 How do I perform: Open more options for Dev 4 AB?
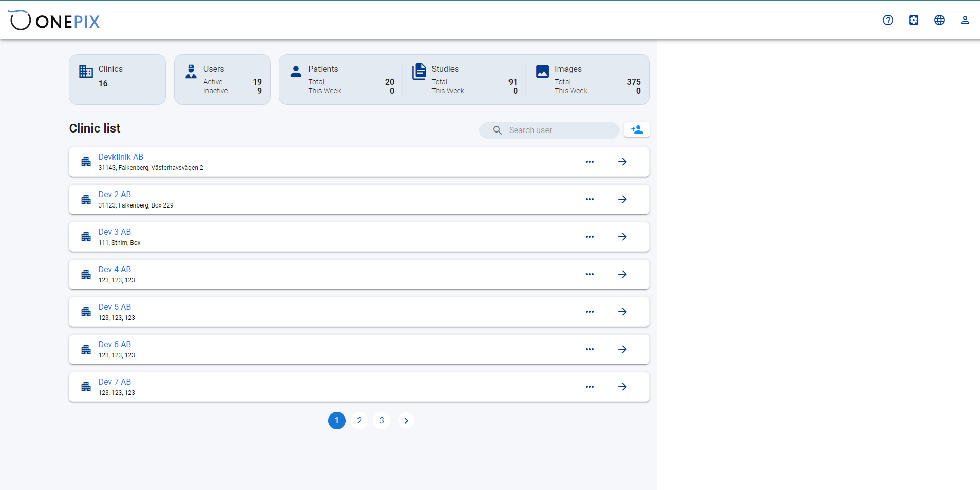click(x=590, y=274)
